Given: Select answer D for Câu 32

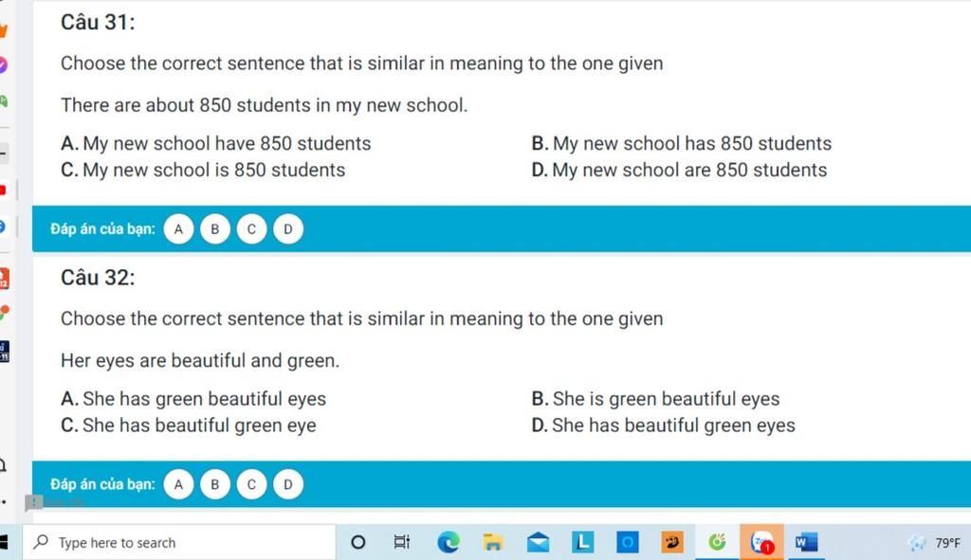Looking at the screenshot, I should 288,484.
